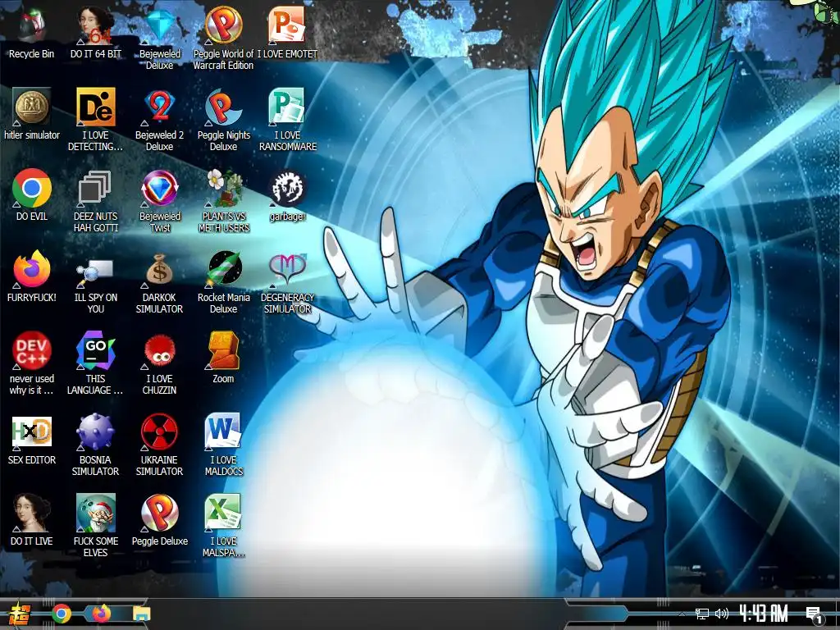Open the Start menu button in taskbar
Viewport: 840px width, 630px height.
20,614
